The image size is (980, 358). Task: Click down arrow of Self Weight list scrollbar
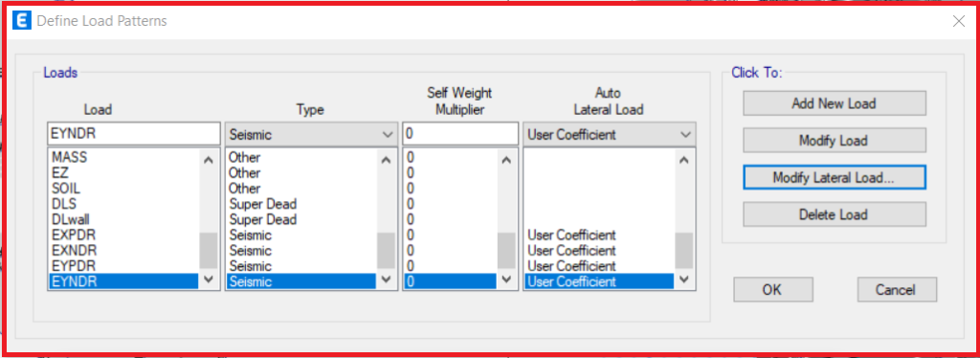pos(506,280)
